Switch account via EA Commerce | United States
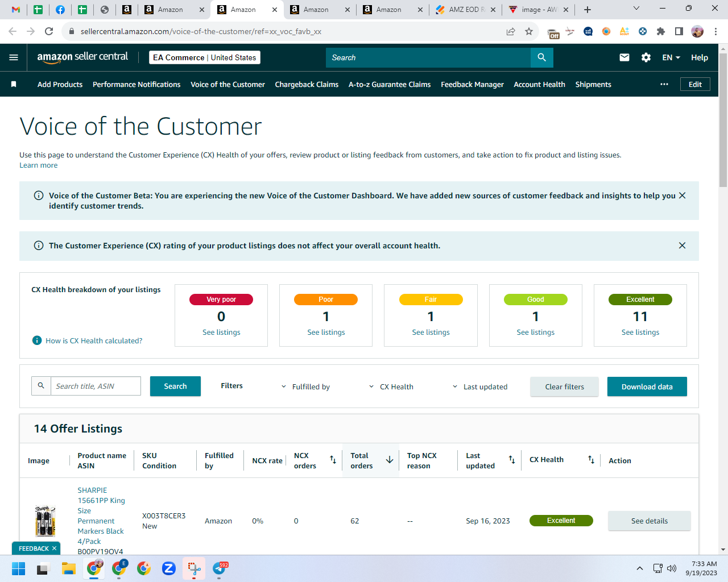728x582 pixels. point(204,57)
